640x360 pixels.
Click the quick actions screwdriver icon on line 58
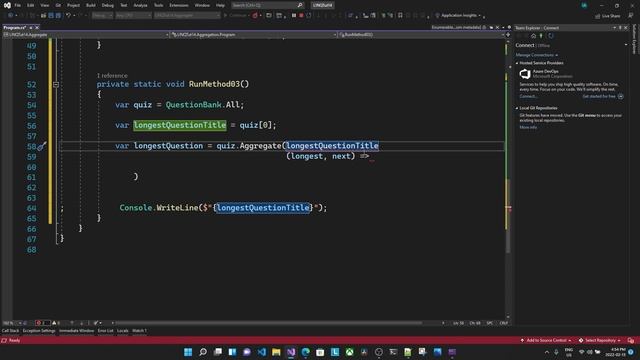(42, 146)
